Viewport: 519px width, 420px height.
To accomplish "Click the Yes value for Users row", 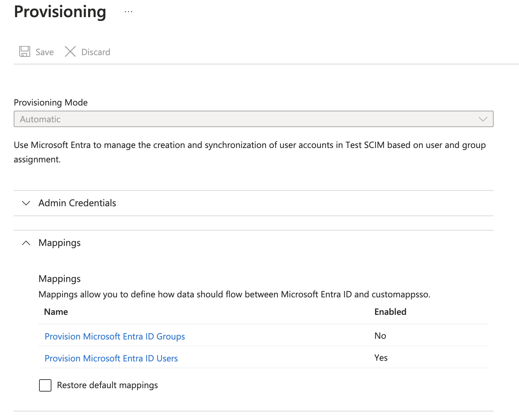I will (381, 358).
